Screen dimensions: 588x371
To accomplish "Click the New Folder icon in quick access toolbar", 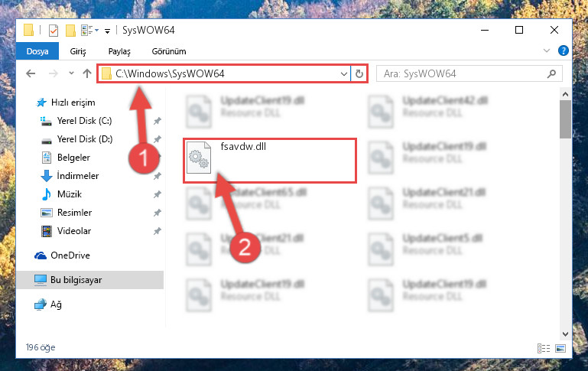I will (70, 31).
